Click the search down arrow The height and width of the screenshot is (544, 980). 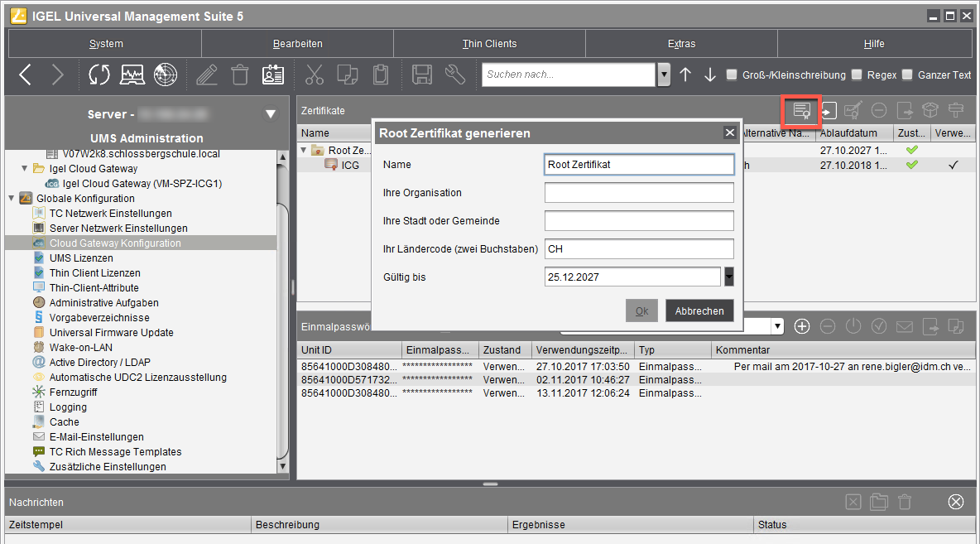tap(710, 75)
